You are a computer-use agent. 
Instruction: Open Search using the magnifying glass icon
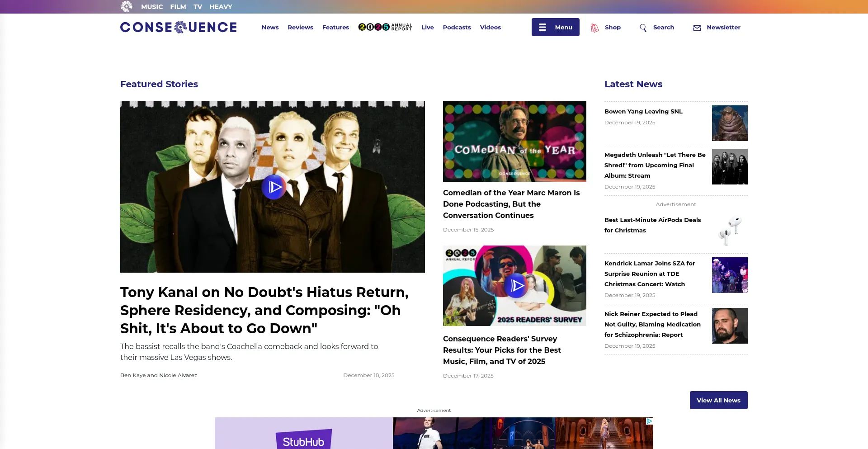tap(643, 28)
